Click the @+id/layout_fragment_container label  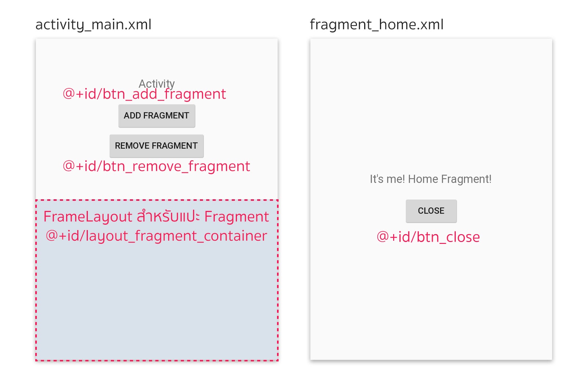(x=157, y=236)
